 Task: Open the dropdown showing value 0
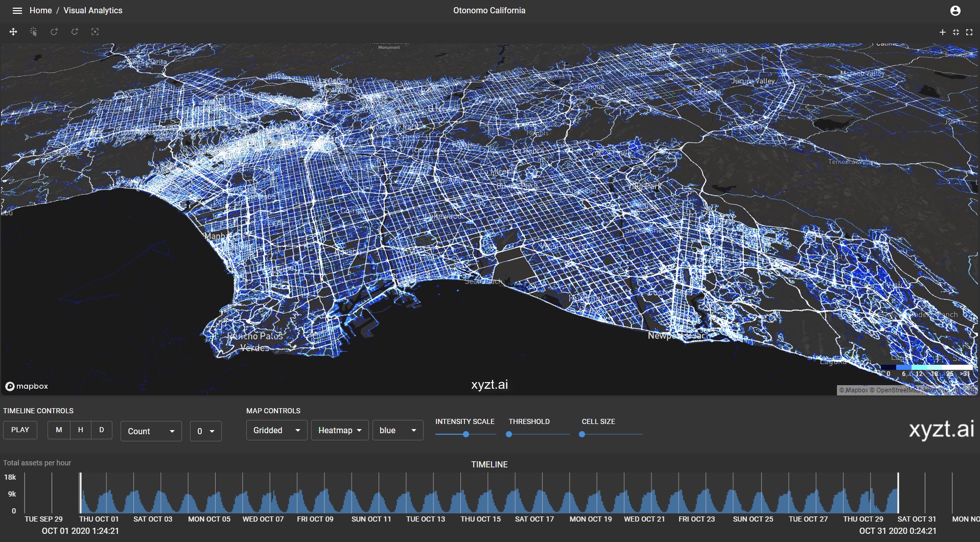click(205, 431)
